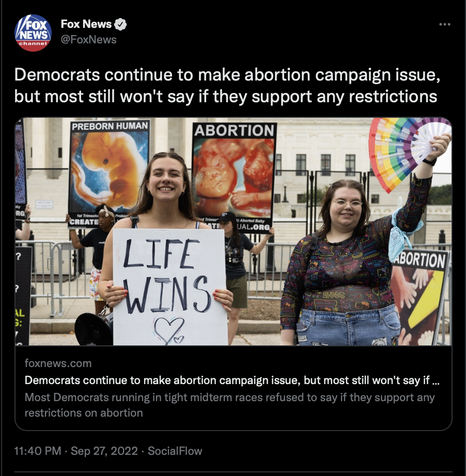
Task: Click the tweet text about Democrats and abortion
Action: click(x=227, y=86)
